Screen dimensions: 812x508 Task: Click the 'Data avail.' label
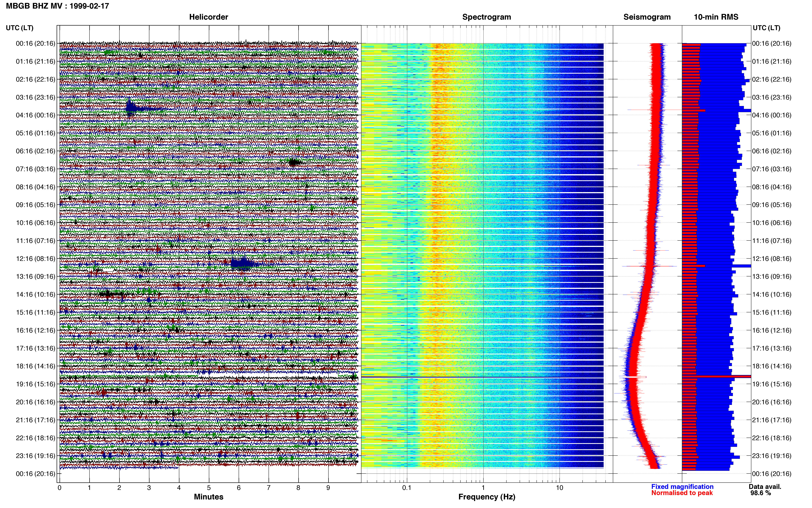coord(765,486)
